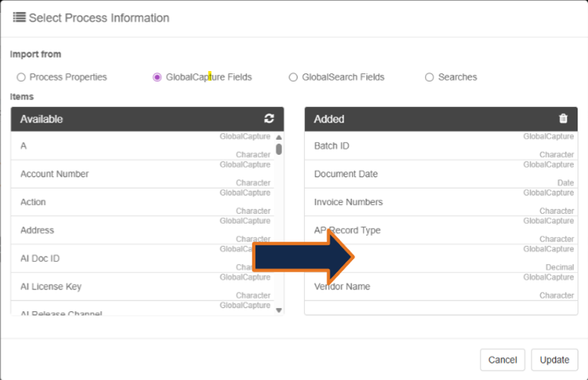Click scroll down arrow in Available list
588x380 pixels.
(279, 310)
